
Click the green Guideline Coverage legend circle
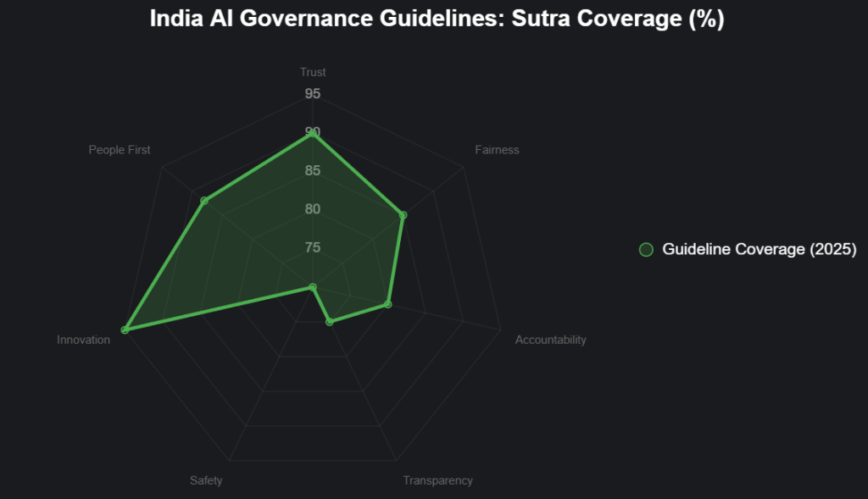pyautogui.click(x=646, y=249)
